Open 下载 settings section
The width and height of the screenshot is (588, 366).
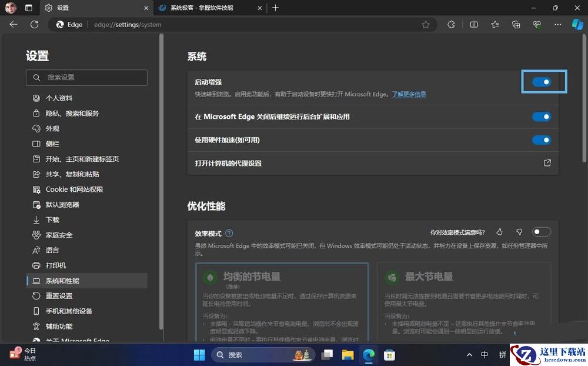(86, 219)
